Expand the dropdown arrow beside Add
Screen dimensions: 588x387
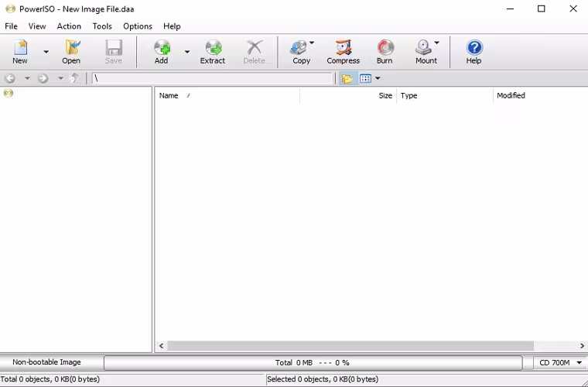(187, 52)
